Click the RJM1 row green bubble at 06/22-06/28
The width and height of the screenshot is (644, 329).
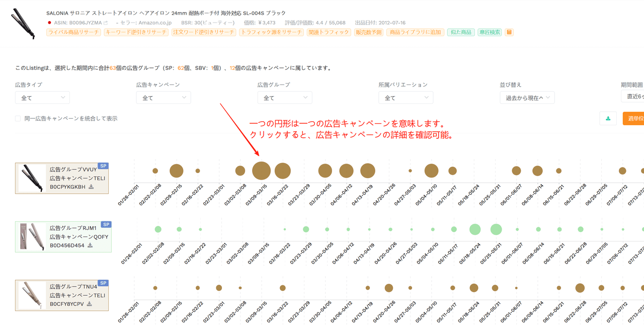point(580,229)
